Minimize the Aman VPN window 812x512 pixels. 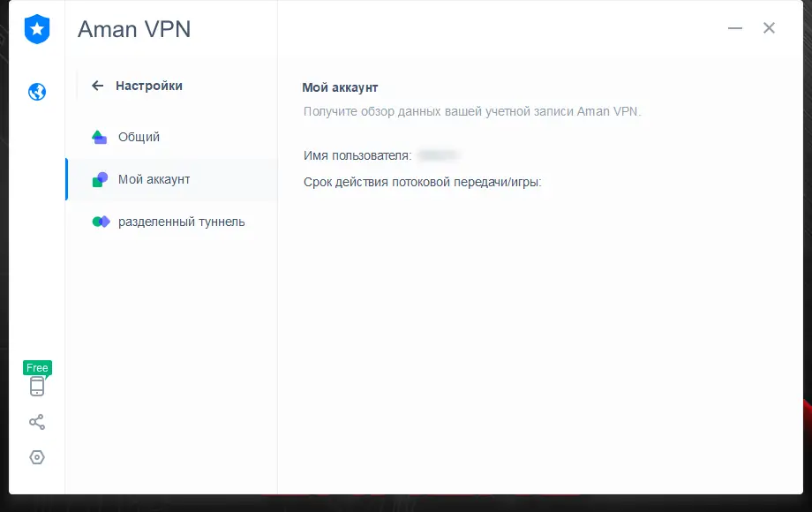pyautogui.click(x=734, y=27)
